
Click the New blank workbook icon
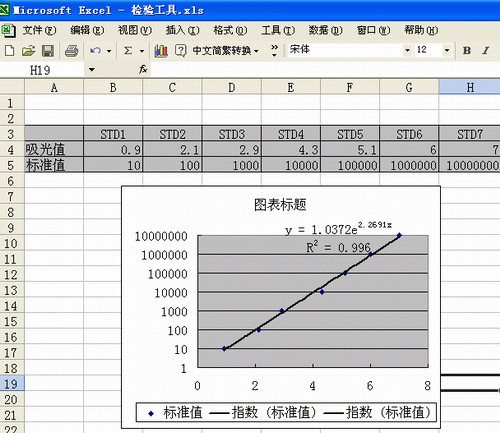tap(10, 51)
